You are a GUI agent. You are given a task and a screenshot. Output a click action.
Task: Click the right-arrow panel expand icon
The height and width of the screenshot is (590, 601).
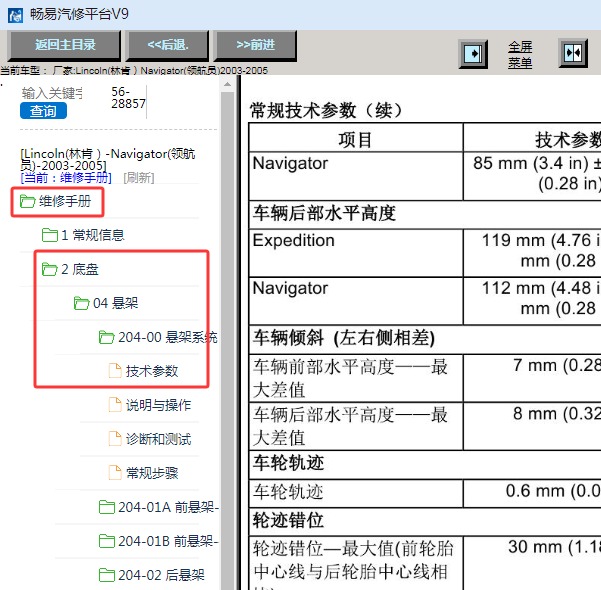tap(473, 53)
